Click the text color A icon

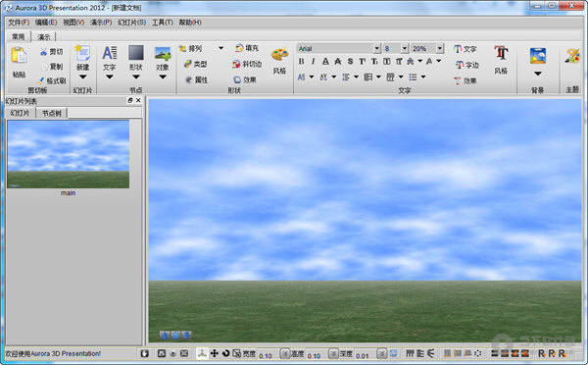tap(429, 61)
